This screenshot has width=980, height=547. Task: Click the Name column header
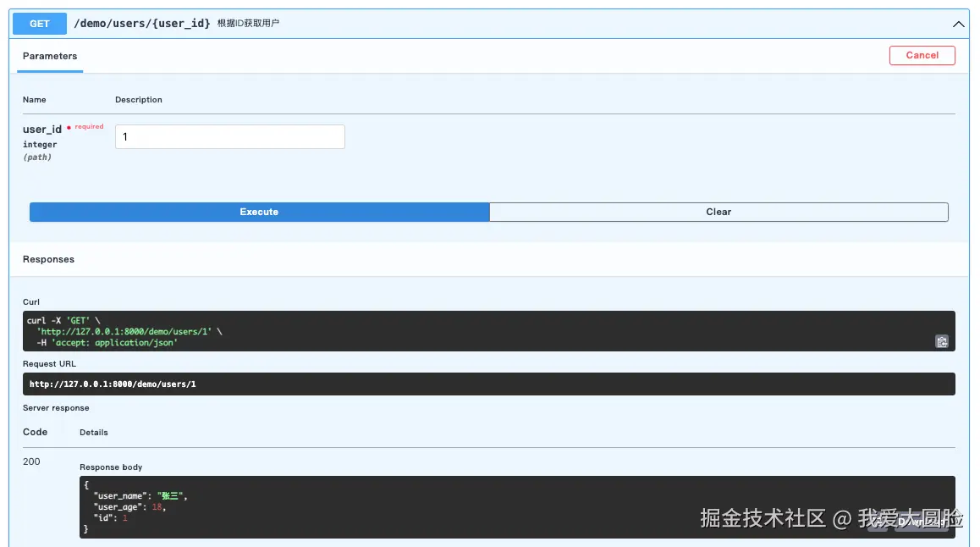[x=35, y=99]
